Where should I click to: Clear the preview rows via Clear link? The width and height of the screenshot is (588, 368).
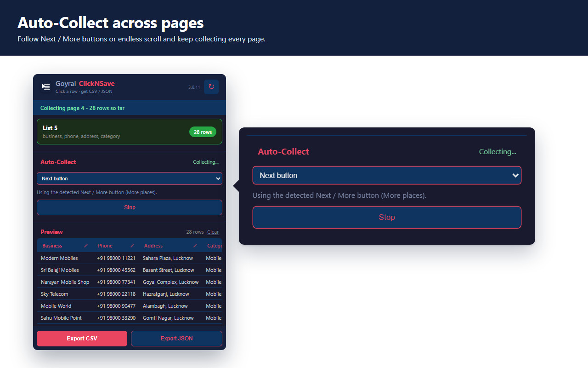[x=213, y=232]
